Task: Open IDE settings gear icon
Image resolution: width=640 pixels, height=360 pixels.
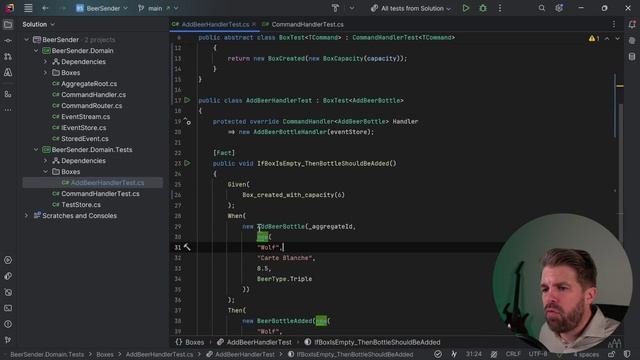Action: click(x=559, y=8)
